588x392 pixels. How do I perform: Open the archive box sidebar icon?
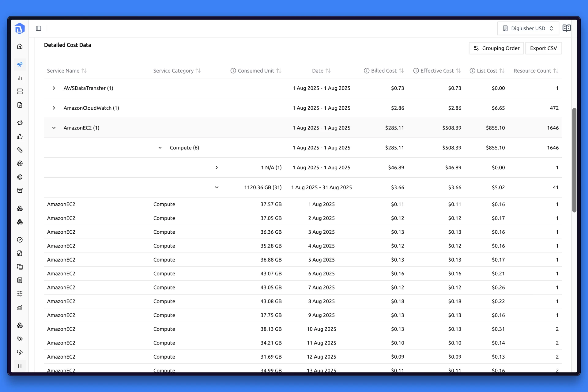pyautogui.click(x=20, y=190)
